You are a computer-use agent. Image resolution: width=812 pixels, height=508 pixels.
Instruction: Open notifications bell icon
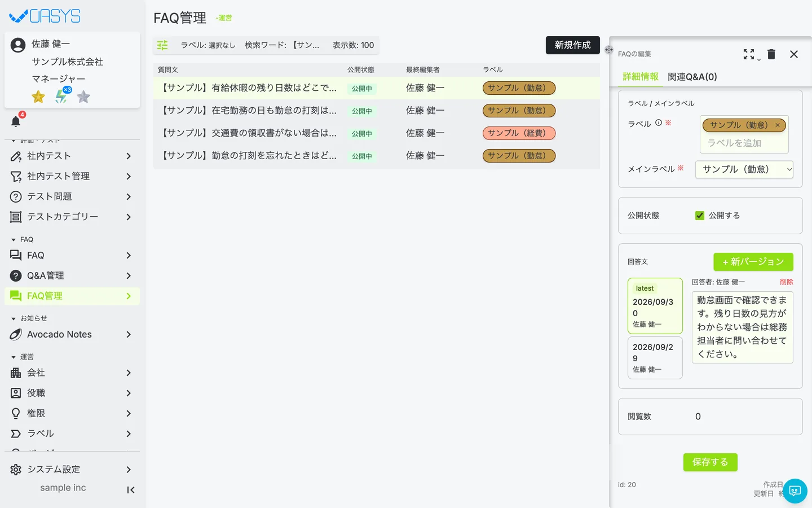(x=16, y=121)
